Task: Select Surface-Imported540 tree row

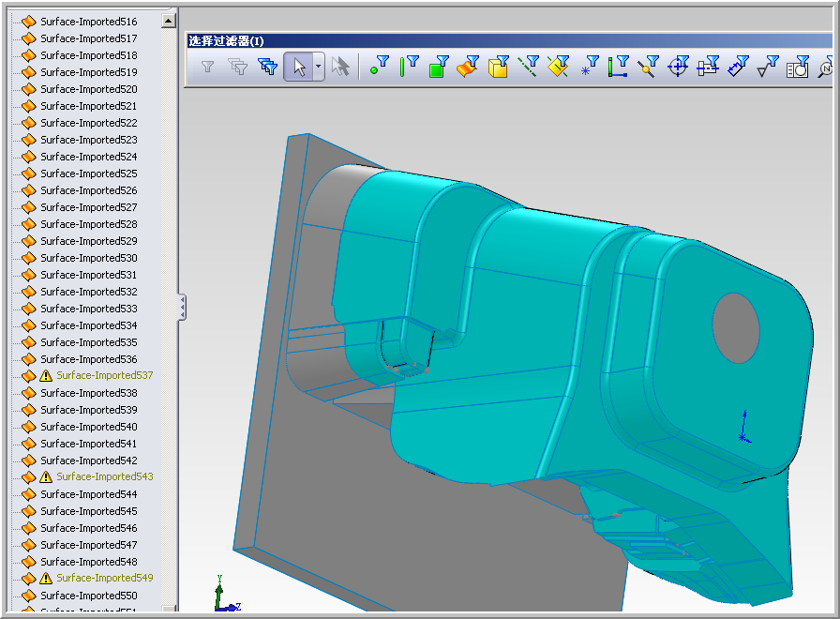Action: [x=89, y=427]
